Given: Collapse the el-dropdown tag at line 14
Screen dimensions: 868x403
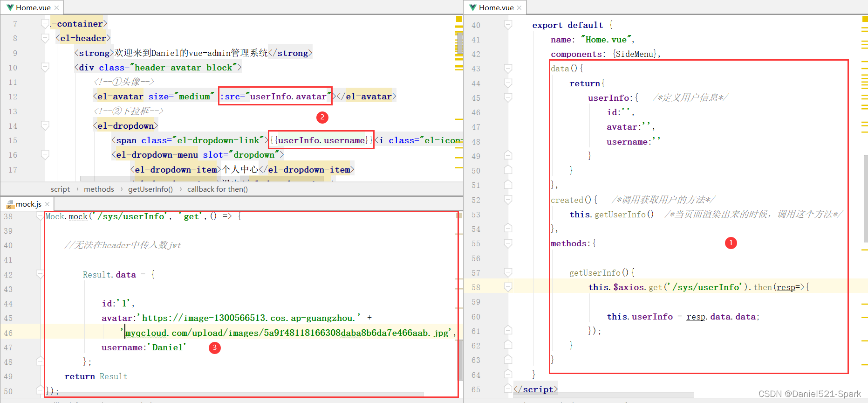Looking at the screenshot, I should point(45,125).
